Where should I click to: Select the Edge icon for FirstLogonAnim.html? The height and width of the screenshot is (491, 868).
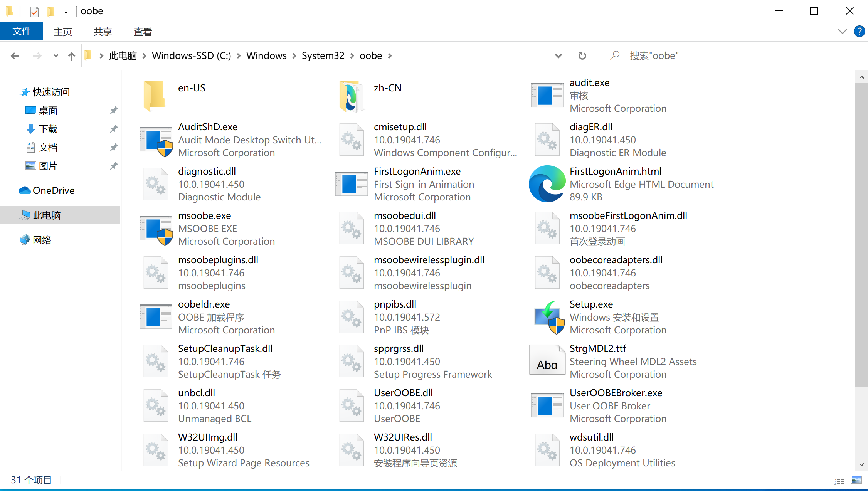click(547, 184)
